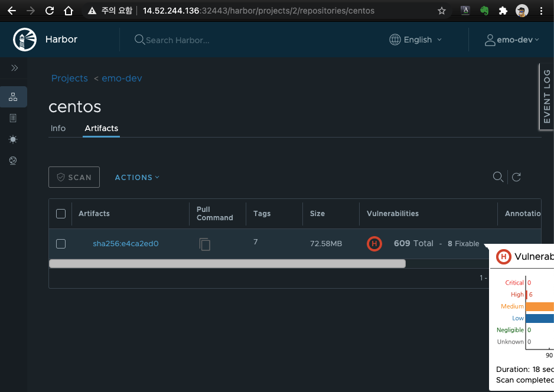Switch to the Info tab
The width and height of the screenshot is (554, 392).
58,128
